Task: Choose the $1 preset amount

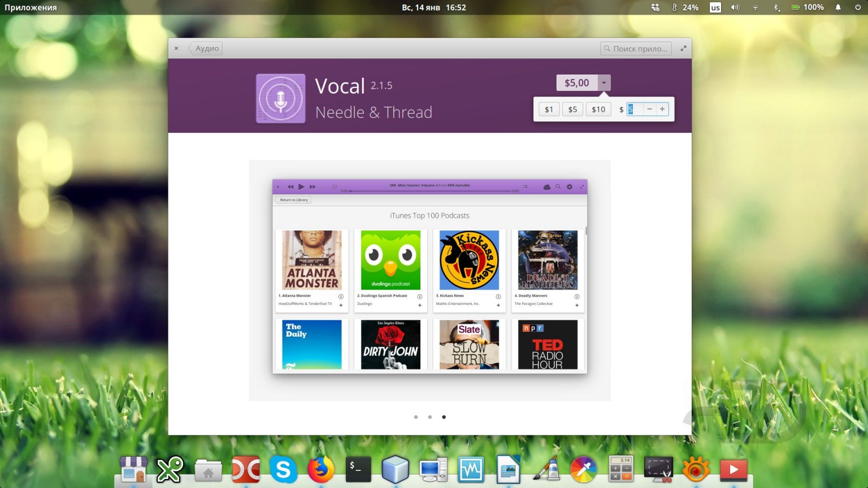Action: [549, 110]
